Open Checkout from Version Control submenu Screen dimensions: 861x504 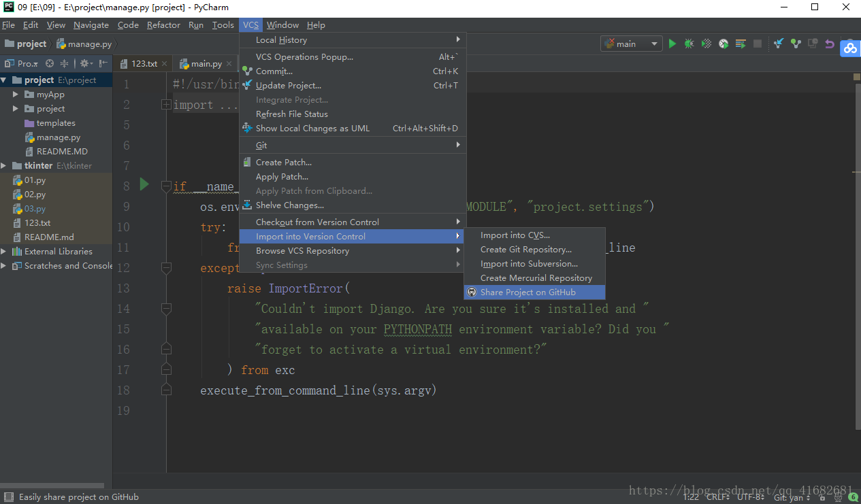tap(353, 222)
